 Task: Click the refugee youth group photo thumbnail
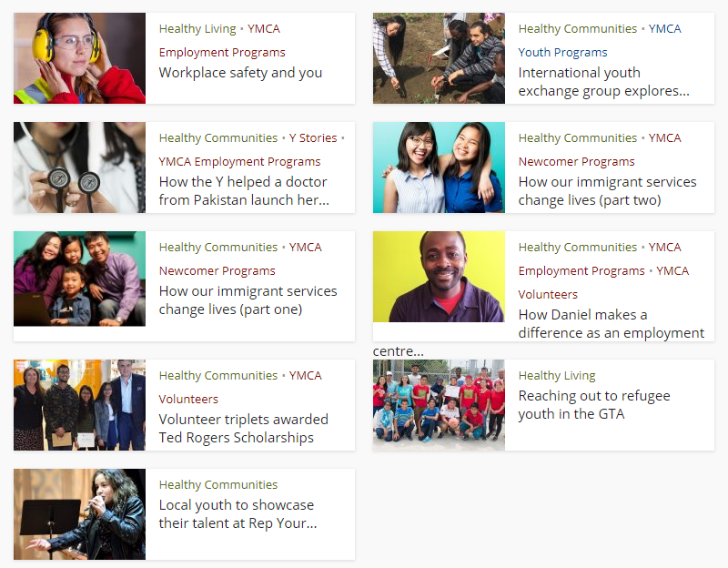(x=439, y=404)
